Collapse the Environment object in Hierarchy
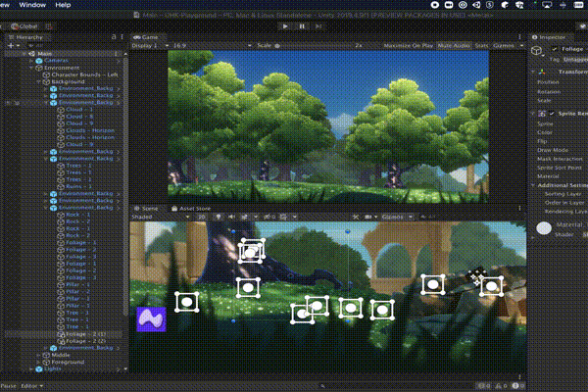588x392 pixels. [x=31, y=68]
